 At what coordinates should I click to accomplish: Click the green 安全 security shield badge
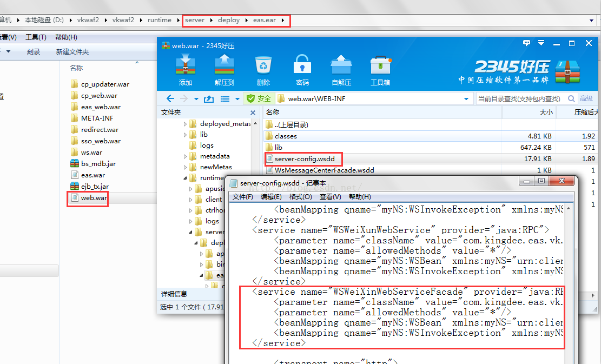[x=259, y=98]
